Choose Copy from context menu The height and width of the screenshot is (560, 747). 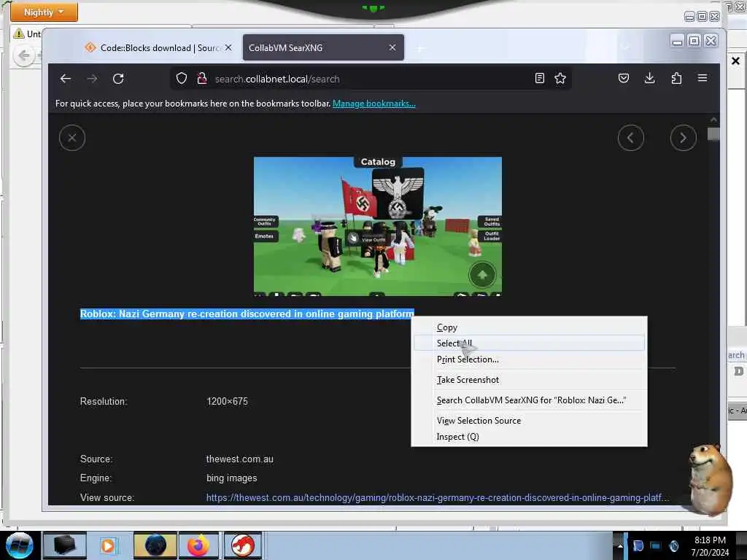pyautogui.click(x=529, y=327)
